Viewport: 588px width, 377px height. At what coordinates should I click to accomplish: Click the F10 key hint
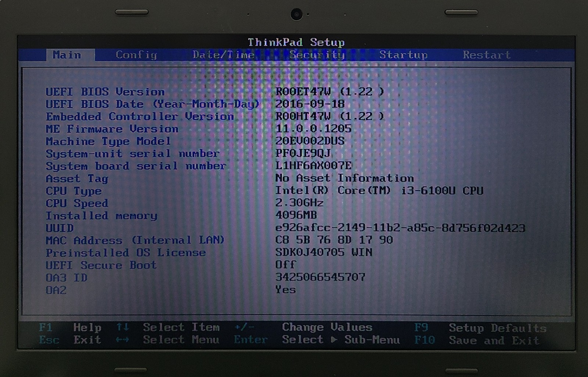coord(424,340)
